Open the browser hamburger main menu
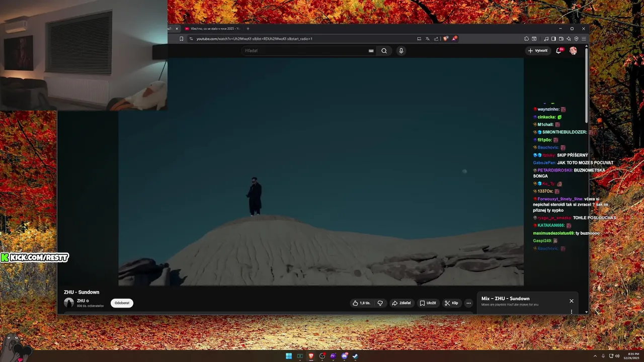 [584, 39]
